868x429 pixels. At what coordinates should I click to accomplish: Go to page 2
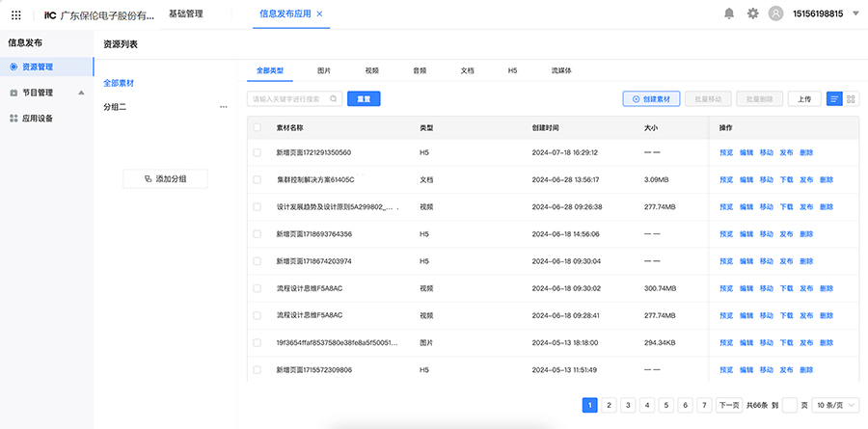tap(609, 405)
